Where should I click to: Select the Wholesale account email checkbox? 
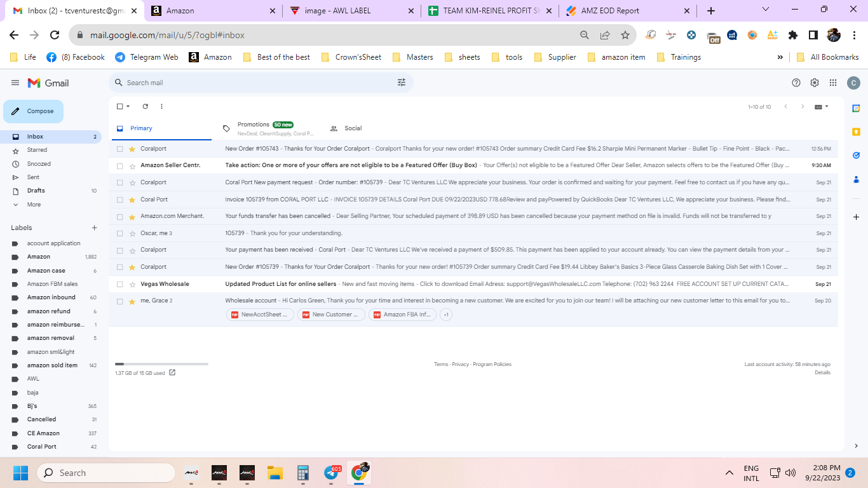(119, 301)
